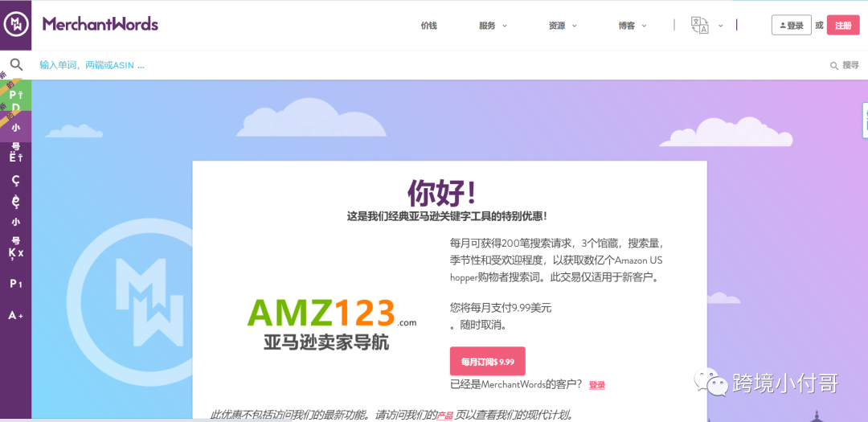
Task: Click the 登录 login button in header
Action: 792,25
